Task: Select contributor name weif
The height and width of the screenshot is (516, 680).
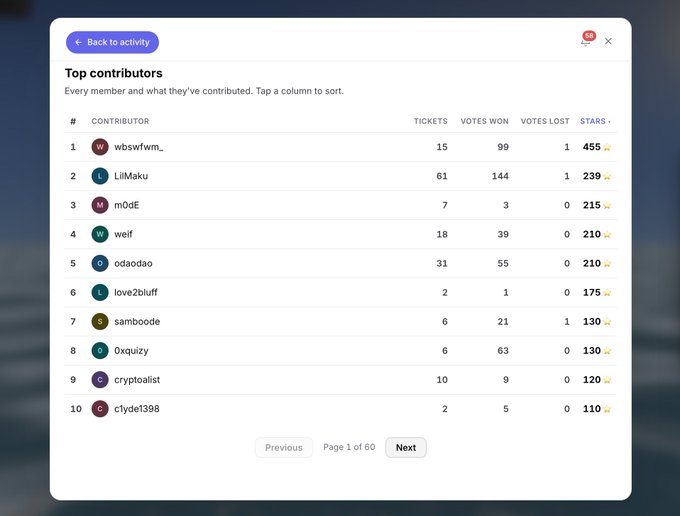Action: (x=123, y=234)
